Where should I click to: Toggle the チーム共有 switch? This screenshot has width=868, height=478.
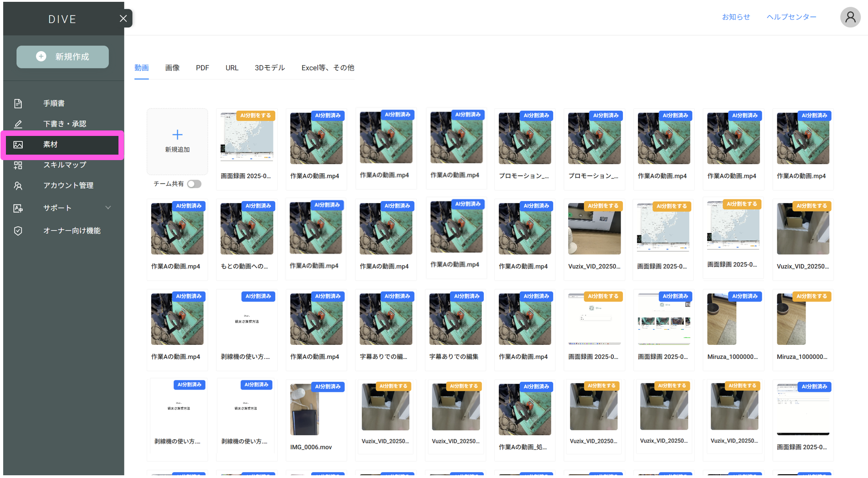pyautogui.click(x=194, y=184)
